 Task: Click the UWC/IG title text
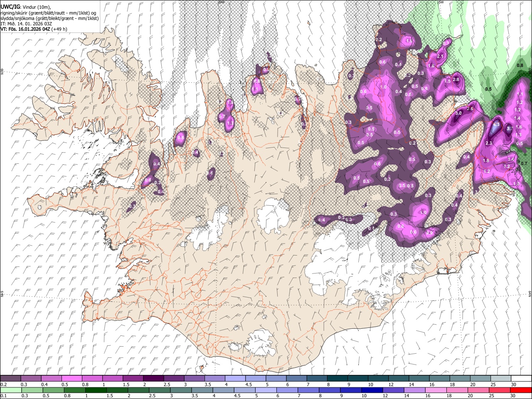point(10,7)
